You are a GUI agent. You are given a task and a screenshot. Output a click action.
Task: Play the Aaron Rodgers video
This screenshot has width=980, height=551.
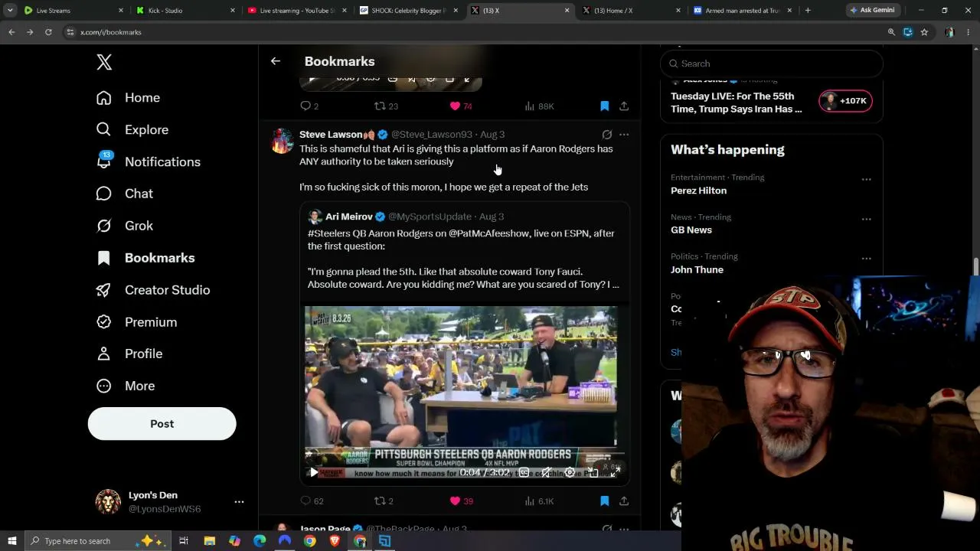coord(314,473)
